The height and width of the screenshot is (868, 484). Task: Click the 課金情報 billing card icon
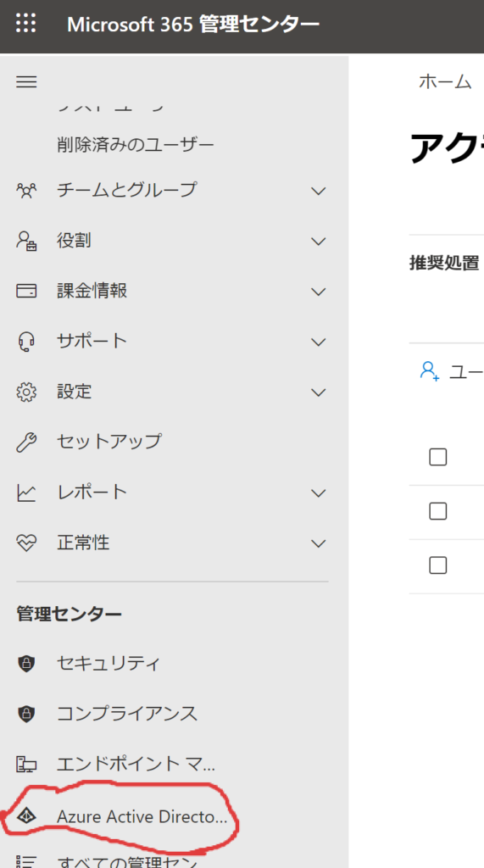point(26,291)
